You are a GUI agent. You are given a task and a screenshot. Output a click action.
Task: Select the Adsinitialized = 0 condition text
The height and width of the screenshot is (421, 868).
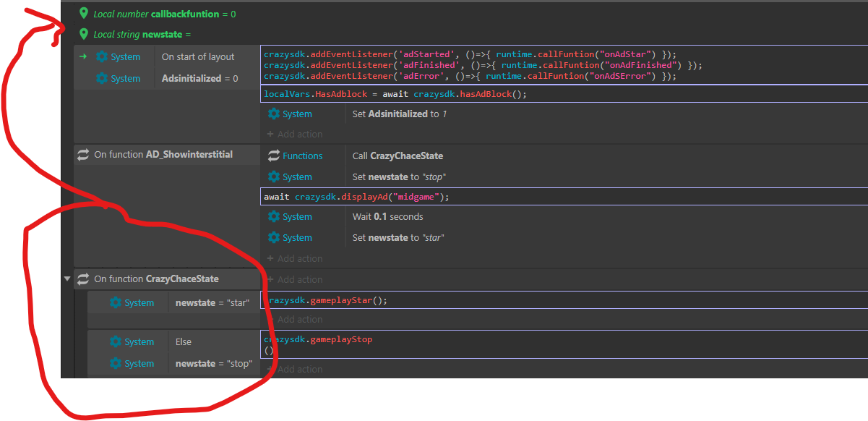pos(199,78)
